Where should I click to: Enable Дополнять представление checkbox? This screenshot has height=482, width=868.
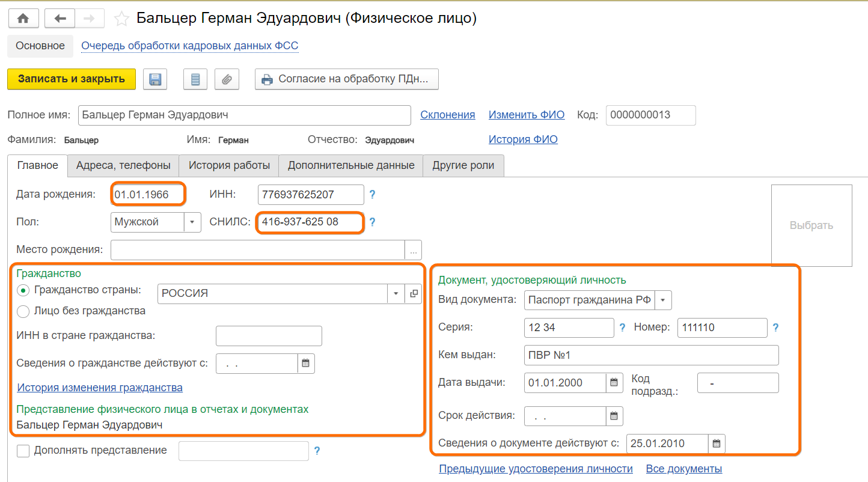pos(23,451)
